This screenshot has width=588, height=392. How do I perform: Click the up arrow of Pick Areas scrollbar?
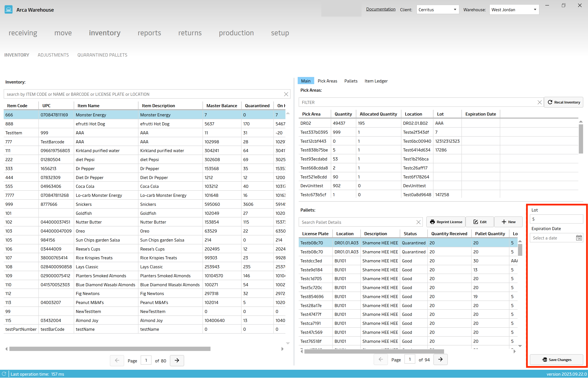(x=581, y=121)
